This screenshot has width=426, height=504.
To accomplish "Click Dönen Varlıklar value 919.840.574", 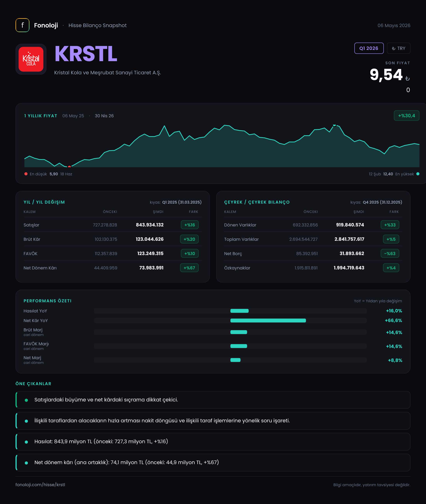I will tap(350, 225).
